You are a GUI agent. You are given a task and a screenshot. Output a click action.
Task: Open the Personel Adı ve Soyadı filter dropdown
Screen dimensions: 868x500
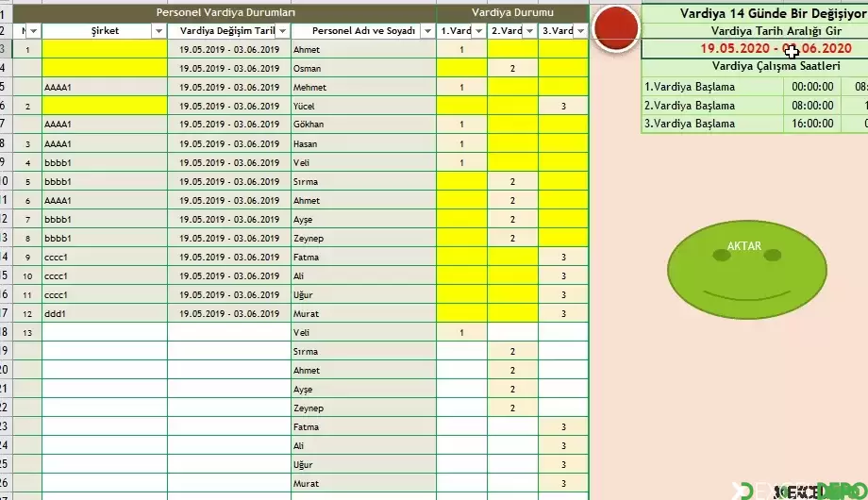tap(427, 31)
